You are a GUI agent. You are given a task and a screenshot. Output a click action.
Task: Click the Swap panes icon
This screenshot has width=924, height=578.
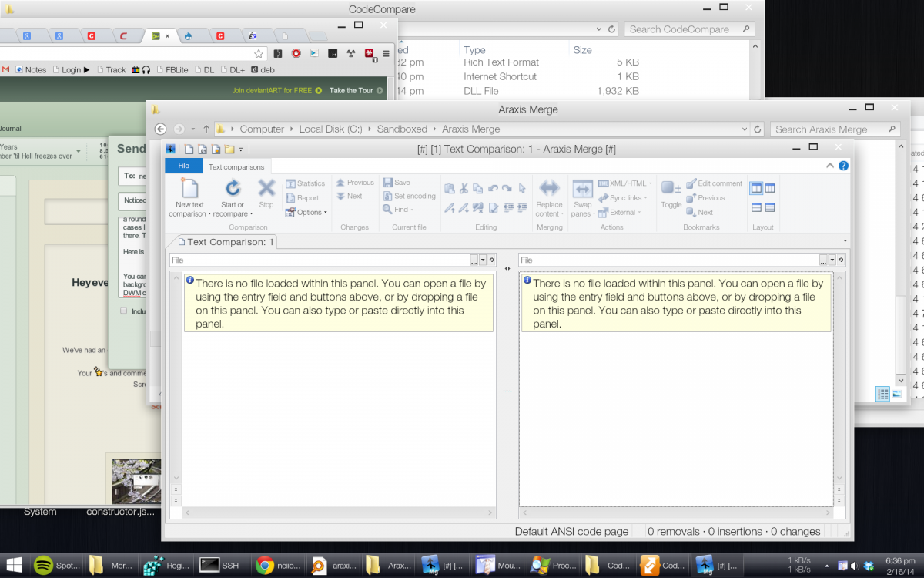coord(583,188)
